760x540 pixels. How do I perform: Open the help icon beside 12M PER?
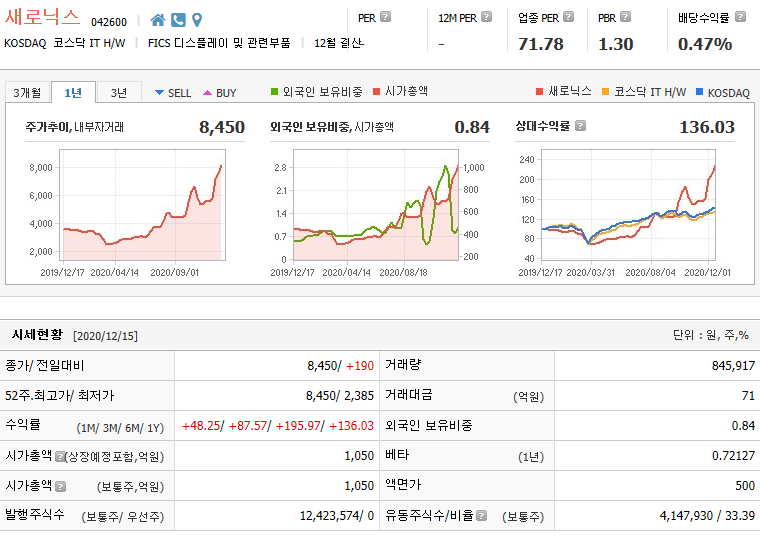click(x=486, y=17)
